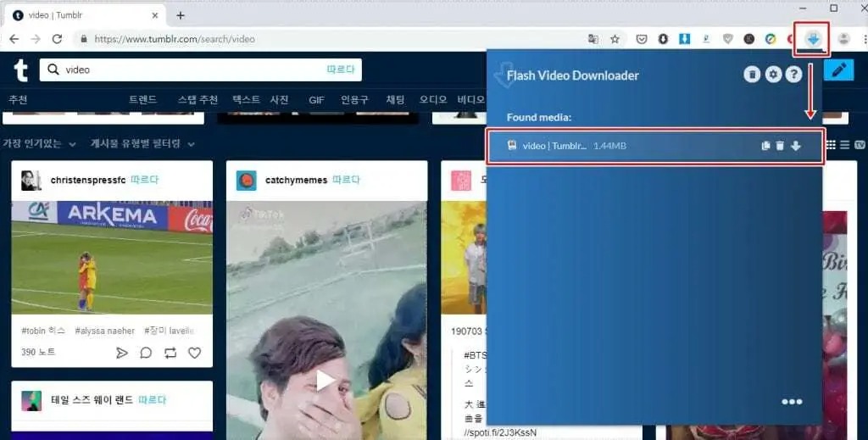This screenshot has width=868, height=440.
Task: Open the christenspressfc blog name
Action: [x=88, y=180]
